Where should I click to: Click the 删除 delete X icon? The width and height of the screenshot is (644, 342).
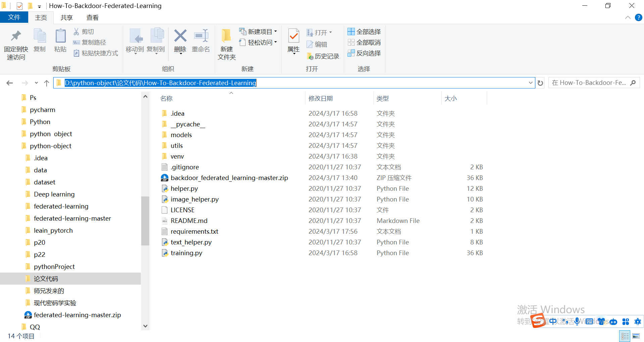(x=180, y=36)
